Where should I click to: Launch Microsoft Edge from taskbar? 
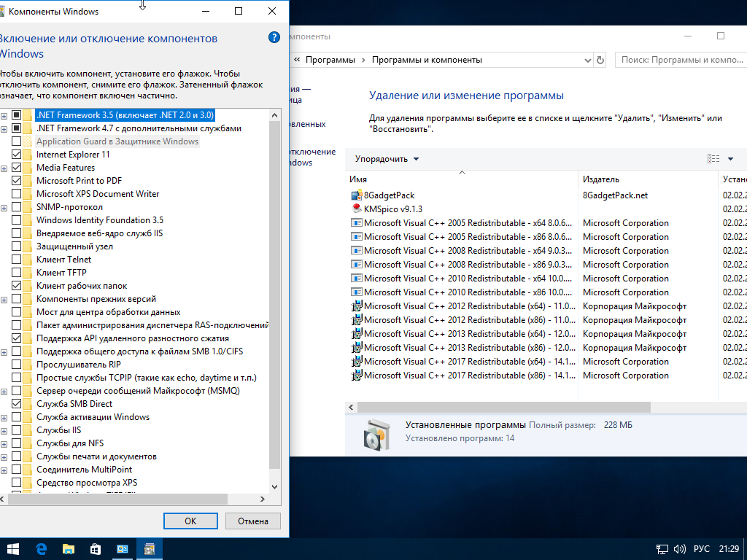pyautogui.click(x=41, y=549)
